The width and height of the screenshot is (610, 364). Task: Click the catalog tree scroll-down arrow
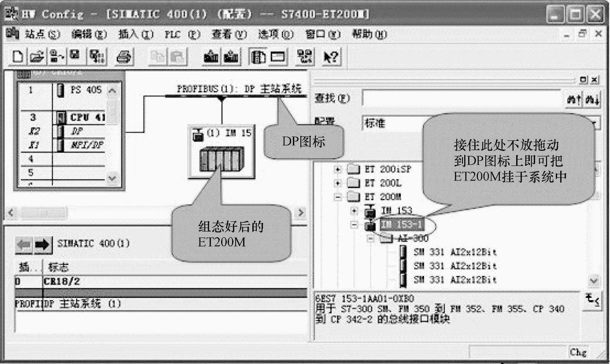click(595, 280)
